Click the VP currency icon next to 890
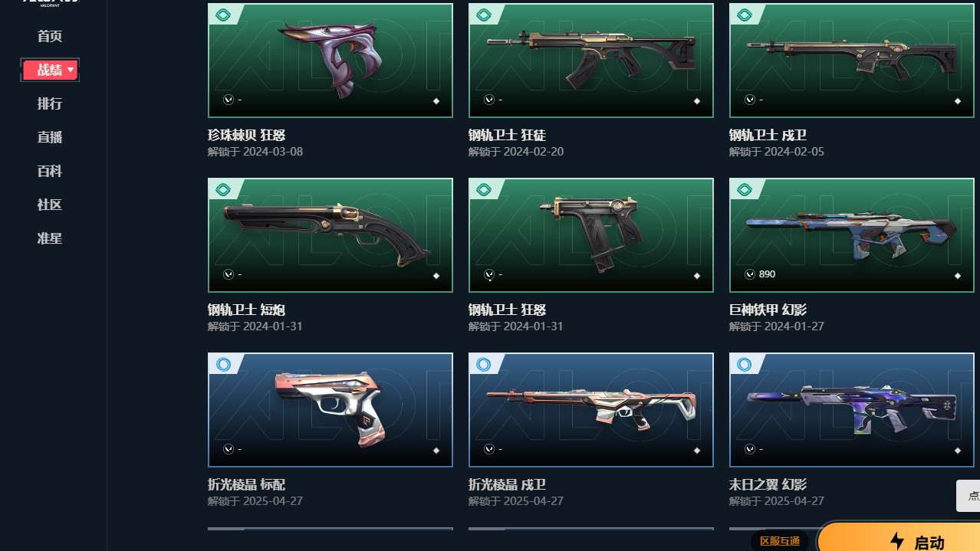This screenshot has height=551, width=980. pos(749,274)
